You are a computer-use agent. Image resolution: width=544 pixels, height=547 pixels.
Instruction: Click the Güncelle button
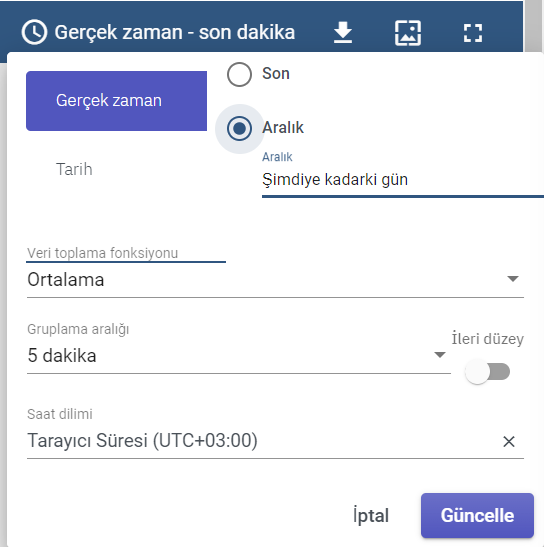(x=477, y=515)
